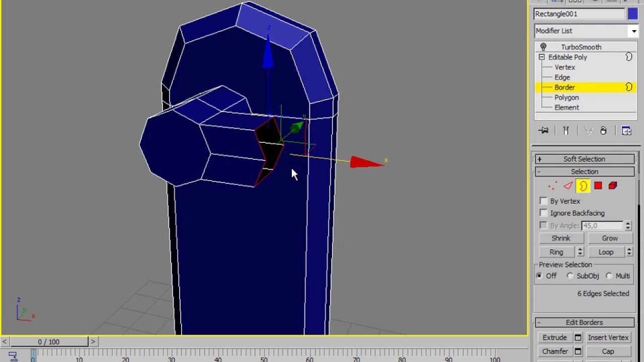Expand the Soft Selection rollout
The height and width of the screenshot is (362, 644).
click(584, 159)
